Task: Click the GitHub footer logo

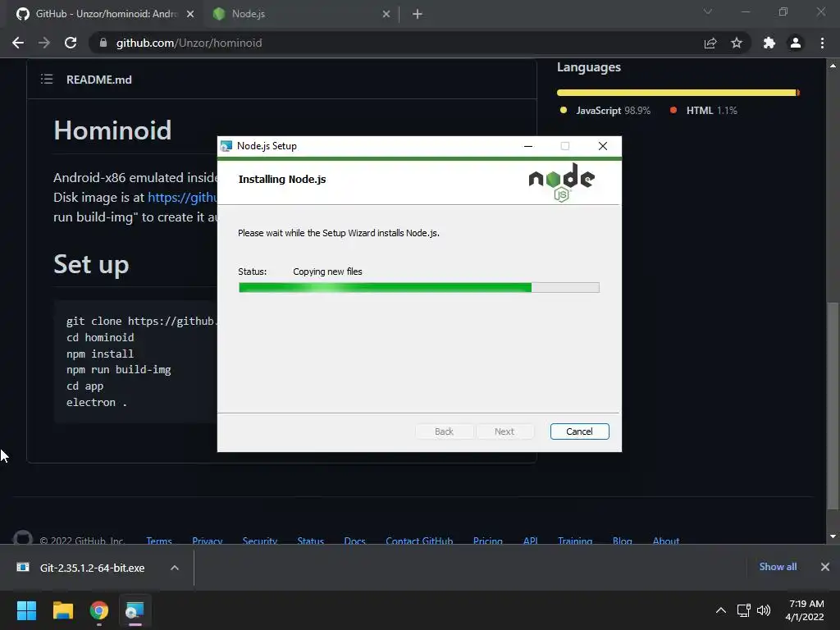Action: click(x=22, y=538)
